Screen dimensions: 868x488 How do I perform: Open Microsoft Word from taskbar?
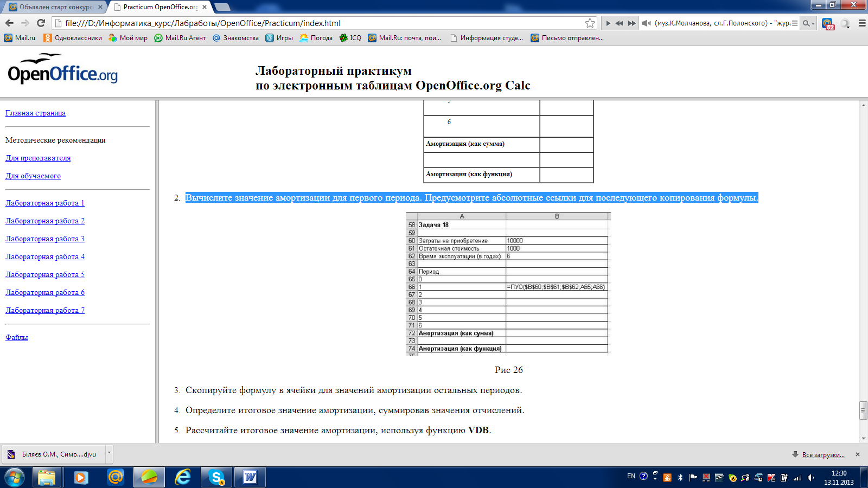[250, 477]
